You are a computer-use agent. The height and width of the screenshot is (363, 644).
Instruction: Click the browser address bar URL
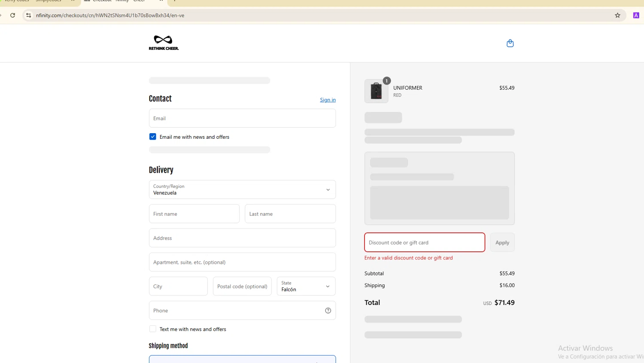point(110,15)
